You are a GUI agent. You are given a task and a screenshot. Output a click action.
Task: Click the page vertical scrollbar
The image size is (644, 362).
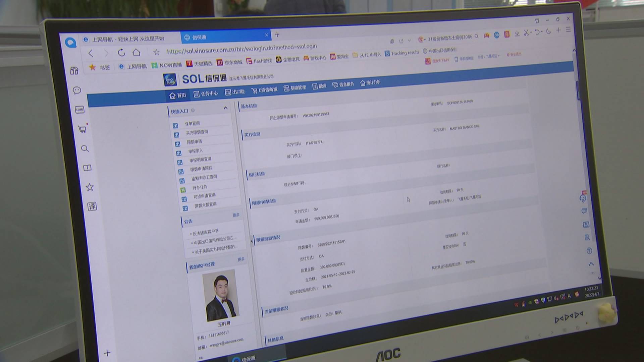[578, 90]
